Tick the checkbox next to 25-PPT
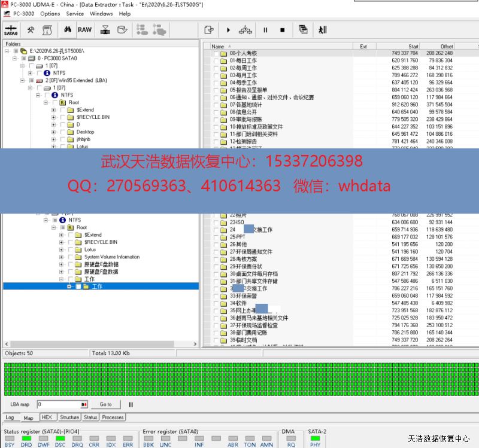The height and width of the screenshot is (448, 479). click(x=216, y=237)
